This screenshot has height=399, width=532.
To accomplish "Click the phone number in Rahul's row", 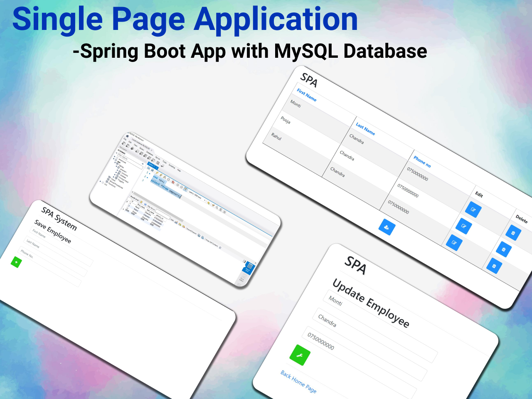I will point(399,207).
